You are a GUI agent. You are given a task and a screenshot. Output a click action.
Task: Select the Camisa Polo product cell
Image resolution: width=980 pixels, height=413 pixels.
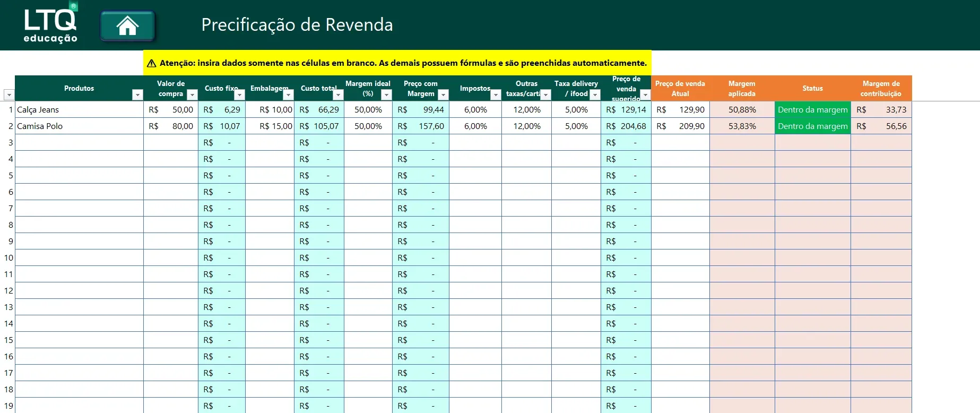tap(79, 126)
